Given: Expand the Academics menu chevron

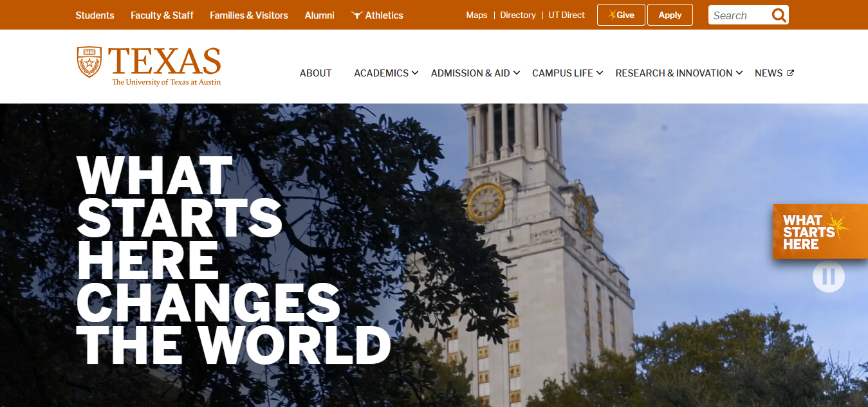Looking at the screenshot, I should tap(415, 73).
